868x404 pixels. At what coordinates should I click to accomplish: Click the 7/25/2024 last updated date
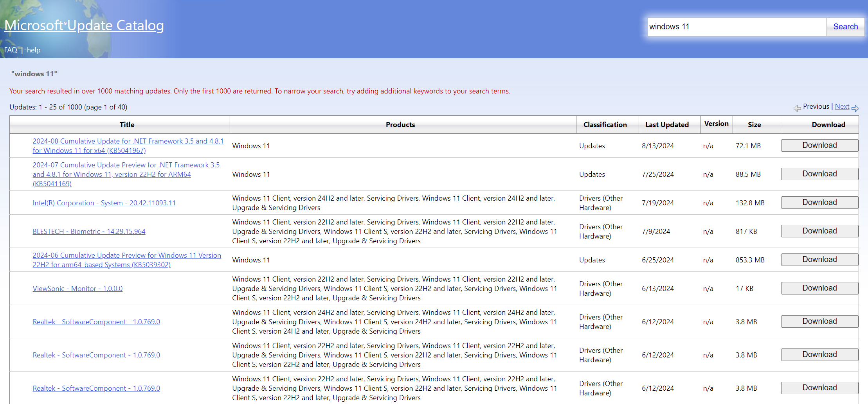click(x=658, y=174)
